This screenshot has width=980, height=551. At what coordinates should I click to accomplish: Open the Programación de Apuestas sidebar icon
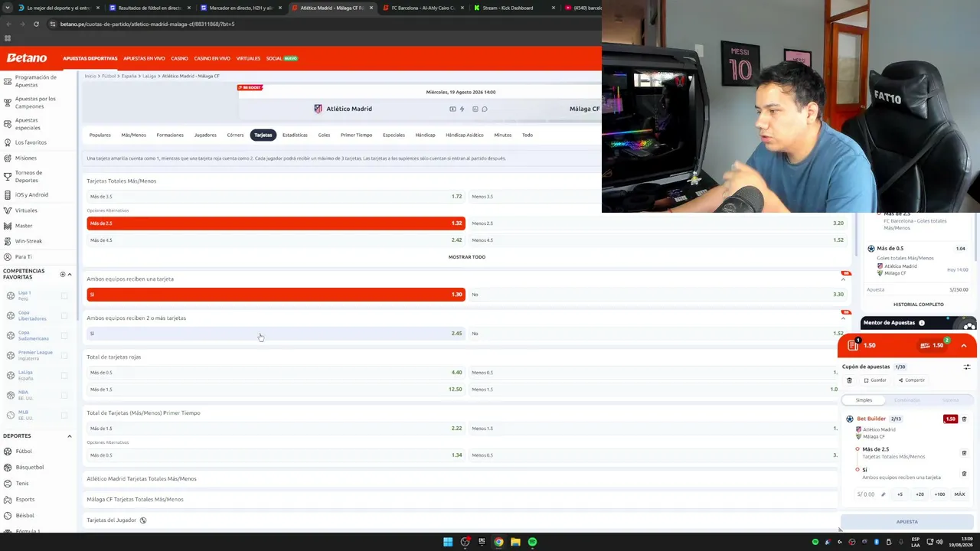click(x=8, y=80)
